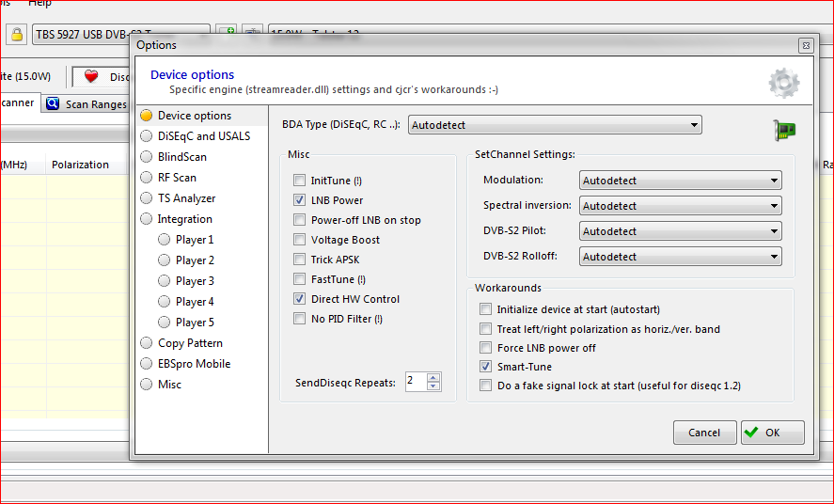Open the Help menu

click(x=39, y=4)
